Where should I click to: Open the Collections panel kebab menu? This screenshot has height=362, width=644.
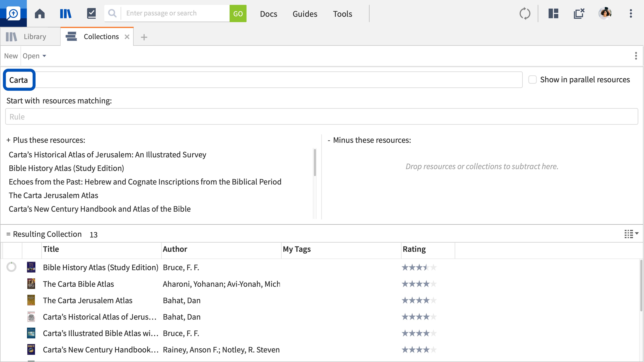click(x=636, y=56)
